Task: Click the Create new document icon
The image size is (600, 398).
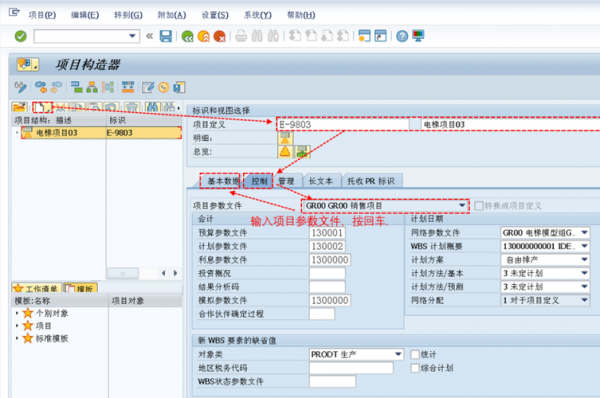Action: click(42, 107)
